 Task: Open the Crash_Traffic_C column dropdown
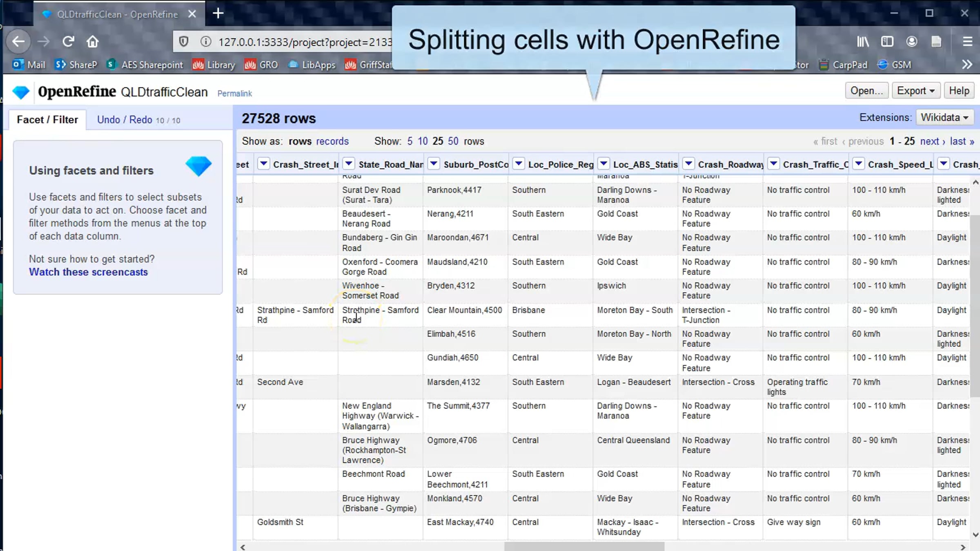pyautogui.click(x=773, y=164)
